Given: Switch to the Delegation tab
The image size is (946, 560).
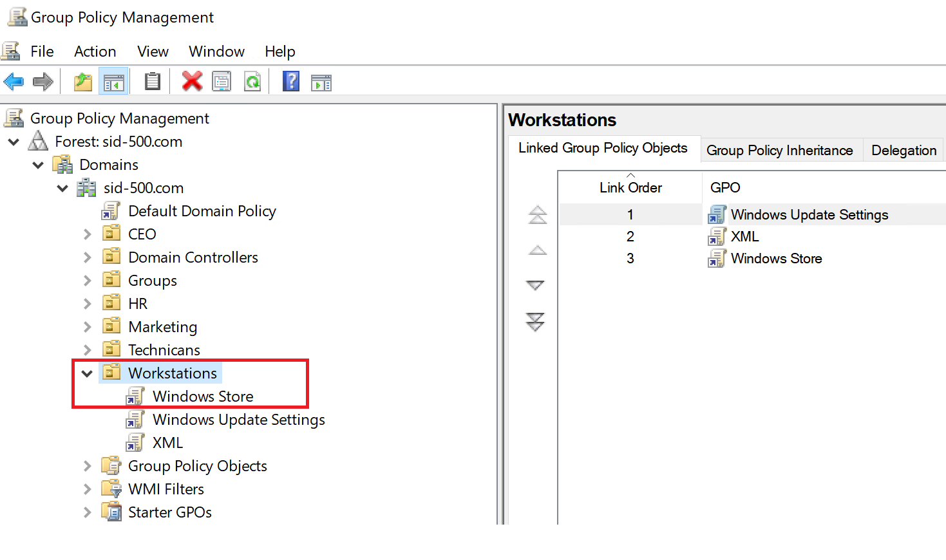Looking at the screenshot, I should click(903, 151).
